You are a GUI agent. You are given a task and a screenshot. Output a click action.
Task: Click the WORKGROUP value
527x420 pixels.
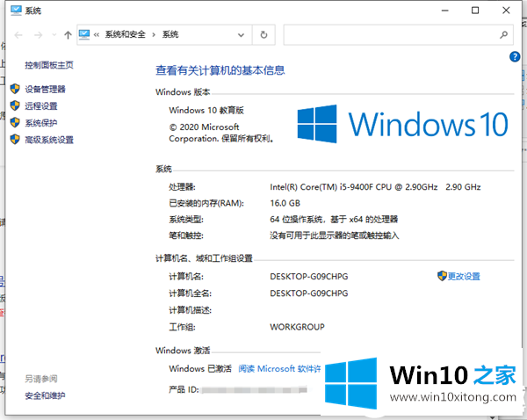[297, 327]
